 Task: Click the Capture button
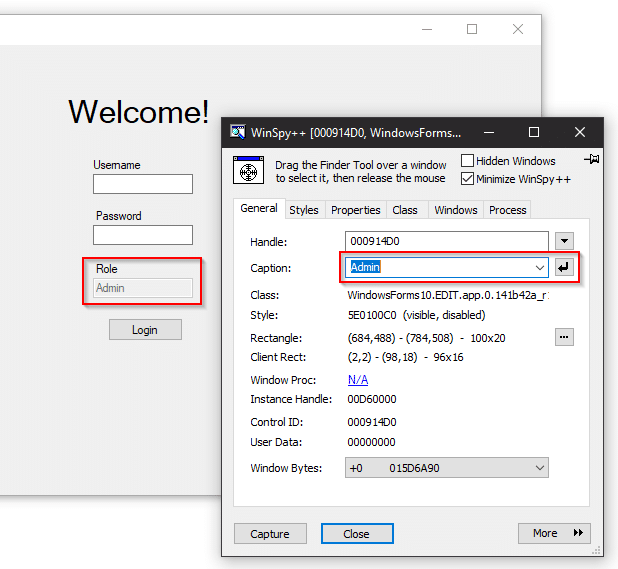(x=270, y=534)
